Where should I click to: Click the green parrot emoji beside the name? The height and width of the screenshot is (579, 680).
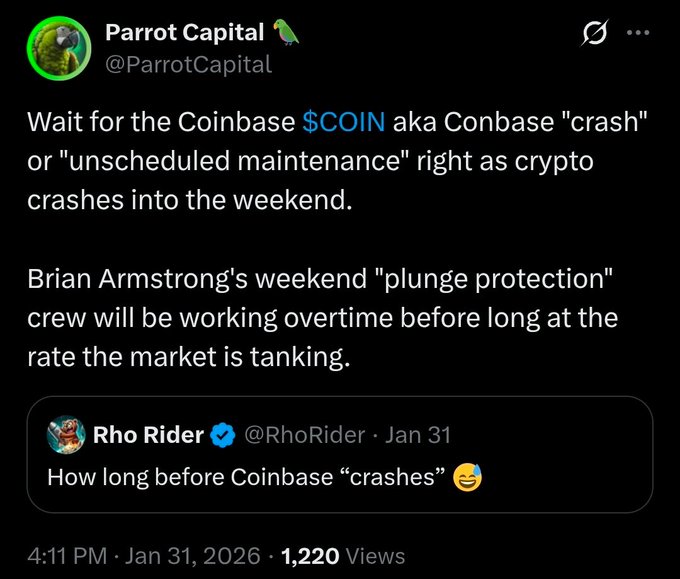286,33
